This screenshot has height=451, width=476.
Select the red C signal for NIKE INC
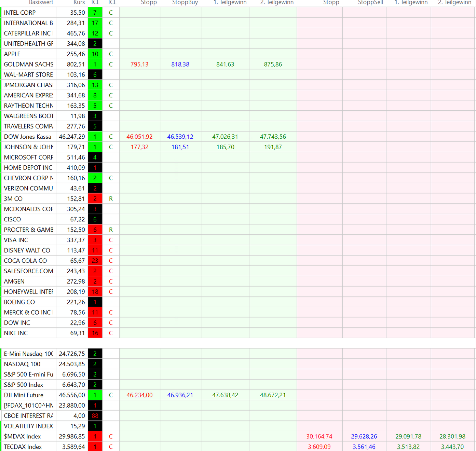111,333
